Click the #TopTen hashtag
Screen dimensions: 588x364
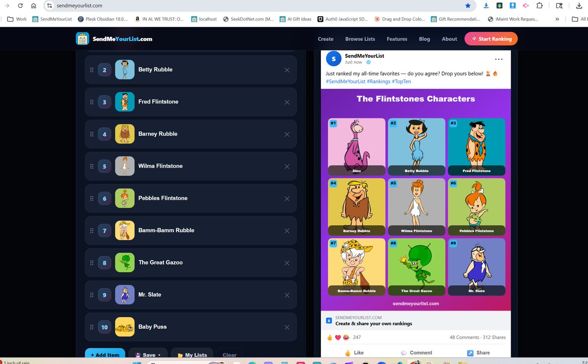click(x=401, y=81)
